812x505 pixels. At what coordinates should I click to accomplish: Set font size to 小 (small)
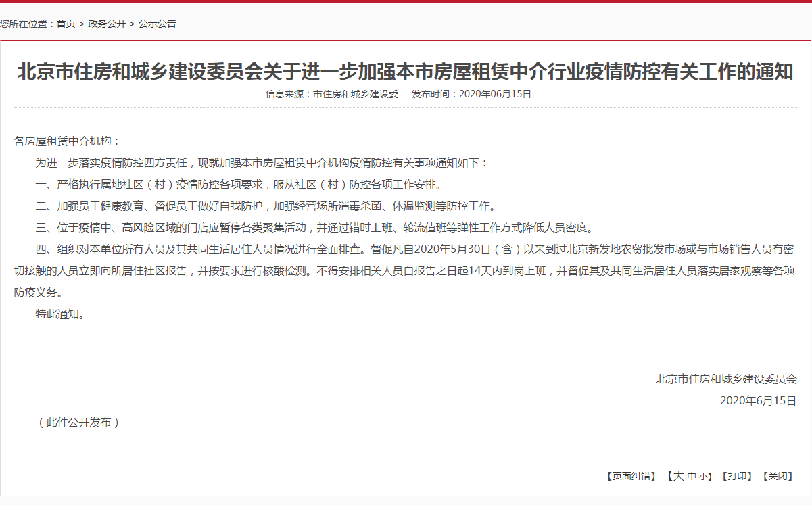[703, 477]
